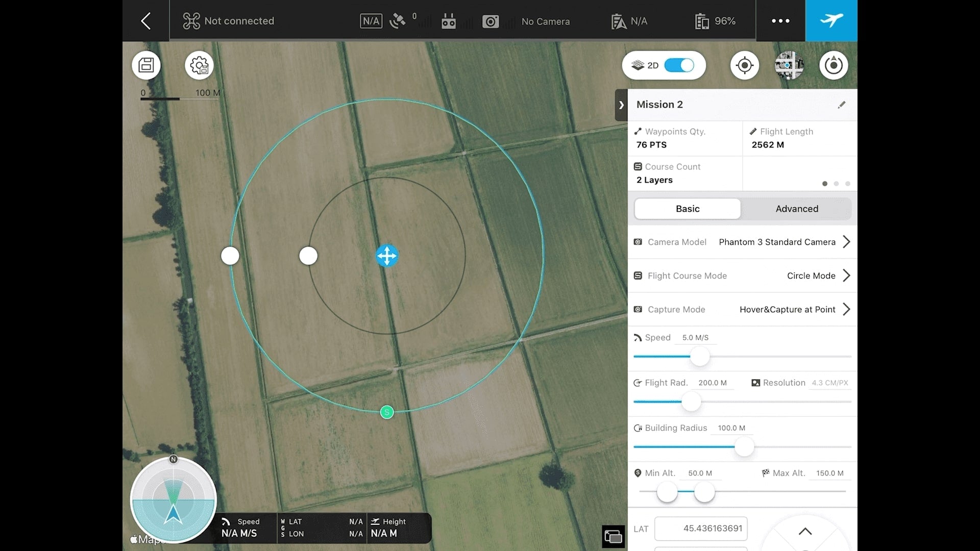The height and width of the screenshot is (551, 980).
Task: Click the LAT coordinate input field
Action: [701, 529]
